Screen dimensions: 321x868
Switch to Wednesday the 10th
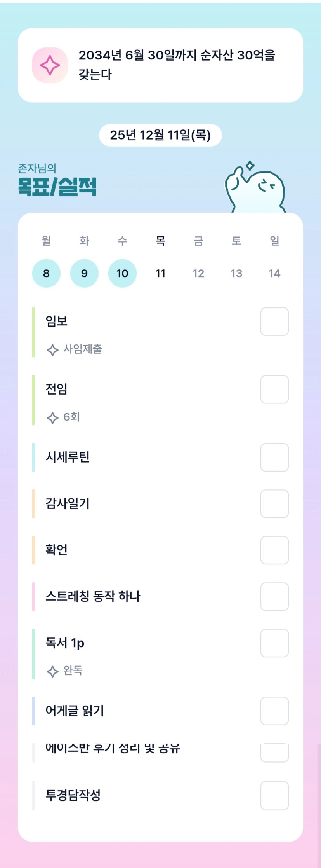coord(122,273)
